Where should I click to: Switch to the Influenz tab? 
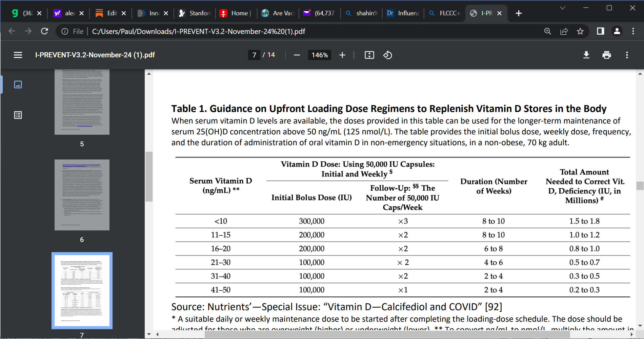click(403, 13)
